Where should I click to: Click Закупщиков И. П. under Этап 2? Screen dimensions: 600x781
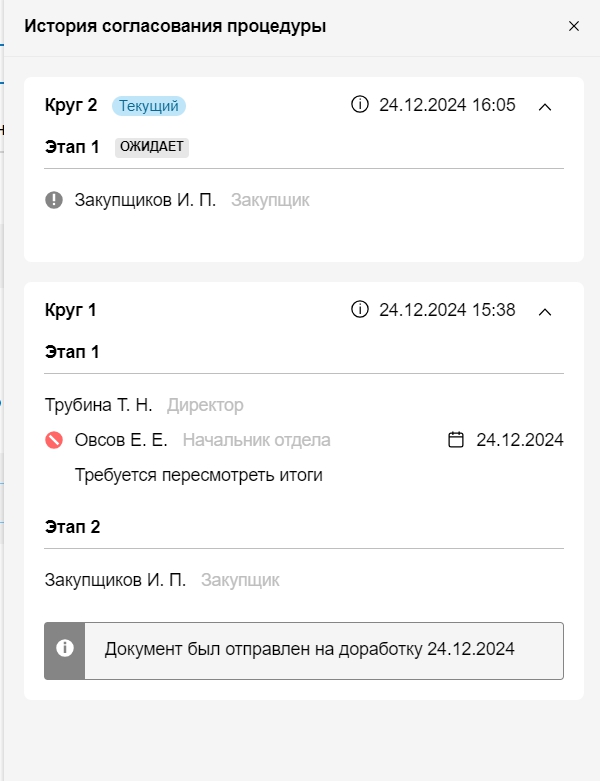click(x=115, y=580)
